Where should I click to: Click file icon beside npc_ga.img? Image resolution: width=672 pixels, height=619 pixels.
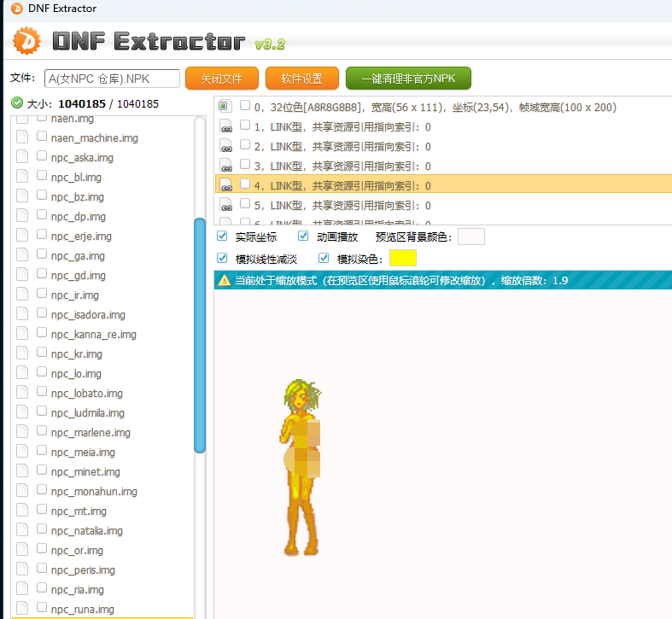[x=22, y=255]
